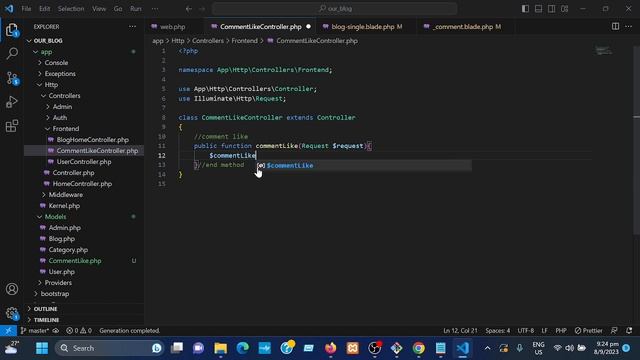640x360 pixels.
Task: Open BlogHomeController.php in explorer
Action: (93, 140)
